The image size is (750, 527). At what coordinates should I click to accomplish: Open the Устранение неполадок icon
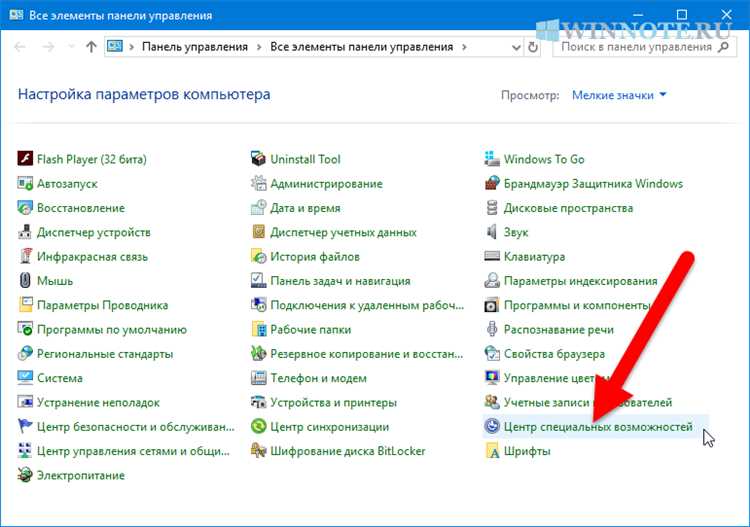[x=25, y=402]
